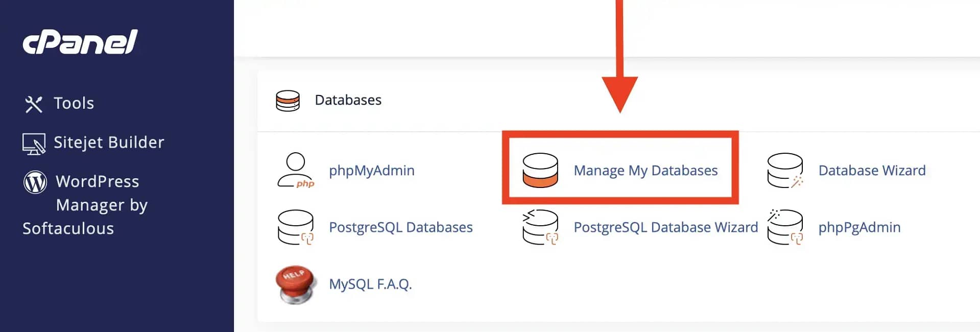
Task: Click the phpPgAdmin icon
Action: click(785, 227)
